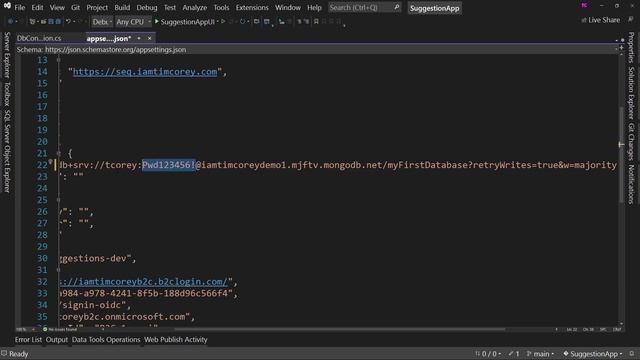Open the File menu

(20, 7)
